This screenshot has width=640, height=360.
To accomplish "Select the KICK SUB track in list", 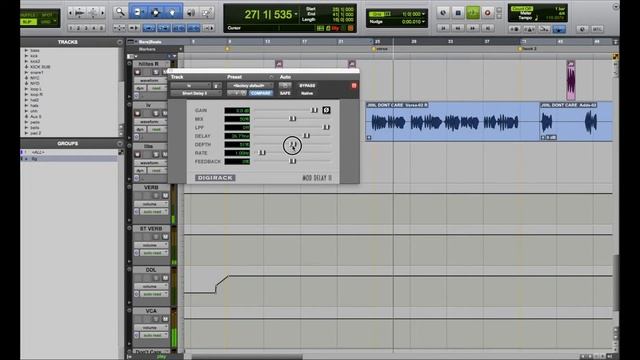I will pyautogui.click(x=40, y=67).
